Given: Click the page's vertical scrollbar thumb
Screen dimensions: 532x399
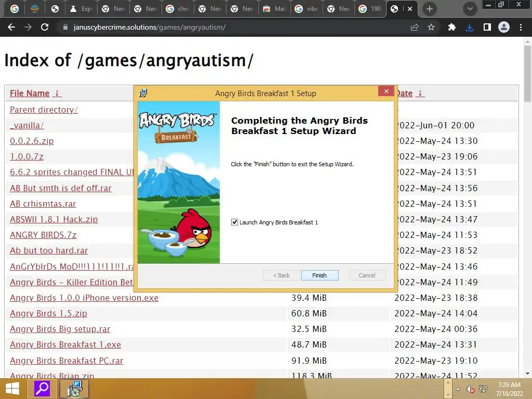Looking at the screenshot, I should click(x=527, y=73).
